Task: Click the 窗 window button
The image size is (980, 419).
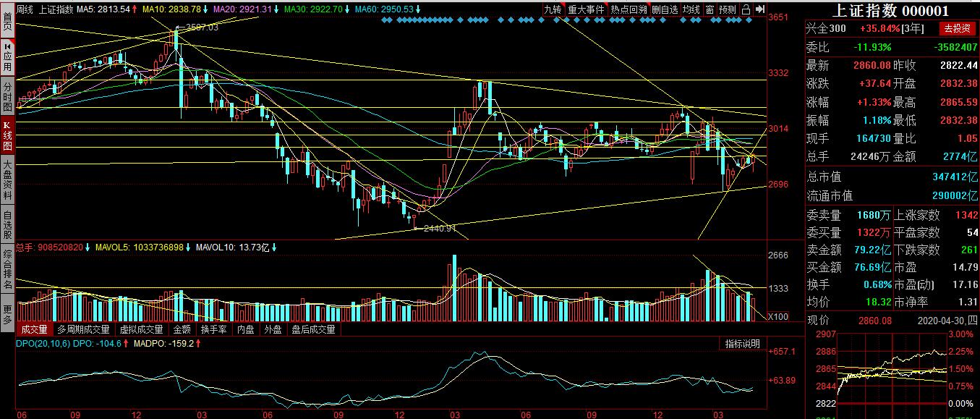Action: (x=710, y=9)
